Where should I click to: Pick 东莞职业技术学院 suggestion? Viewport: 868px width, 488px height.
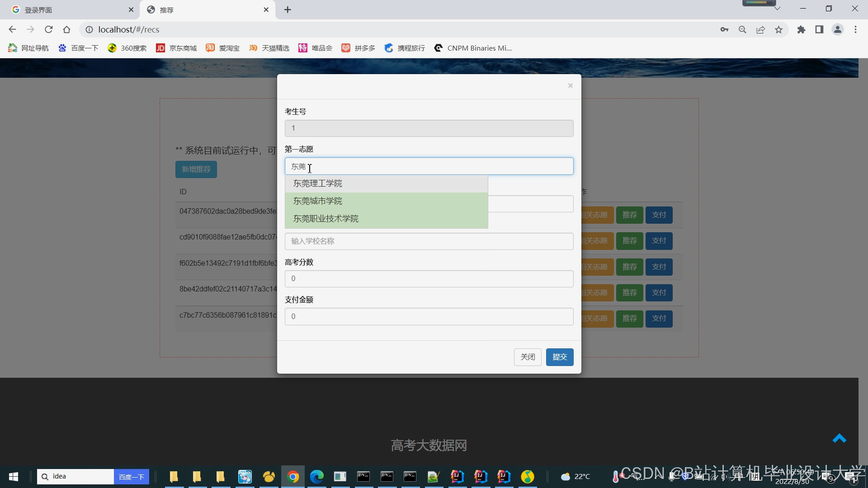tap(325, 219)
